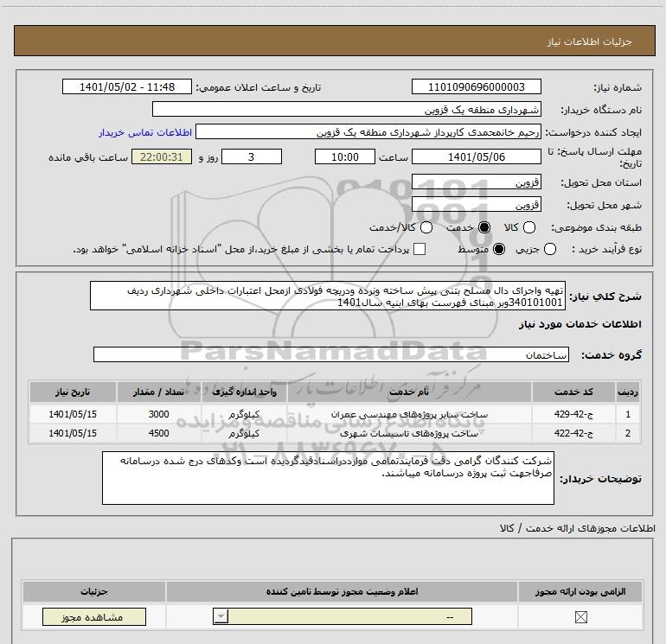
Task: Open اطلاعات تماس خریدار link
Action: point(145,132)
